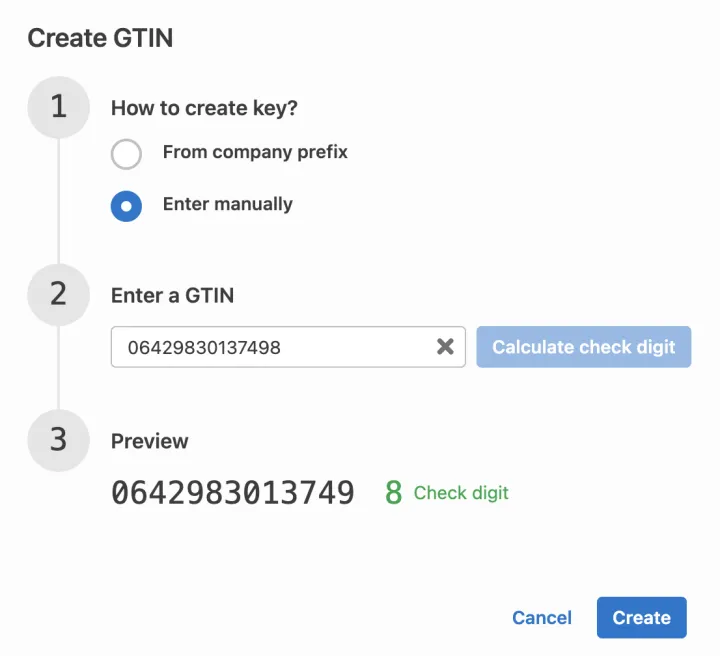Click the step 2 number circle
Screen dimensions: 720x656
59,294
